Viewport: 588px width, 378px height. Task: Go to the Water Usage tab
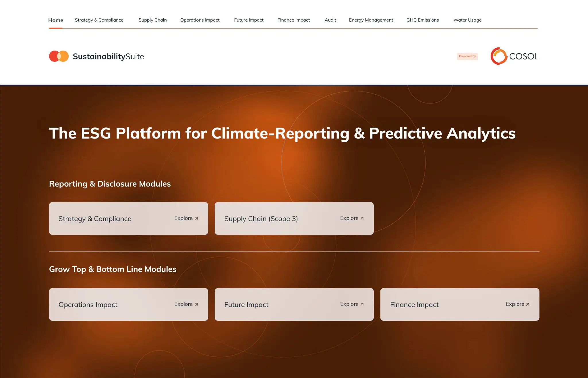tap(467, 20)
